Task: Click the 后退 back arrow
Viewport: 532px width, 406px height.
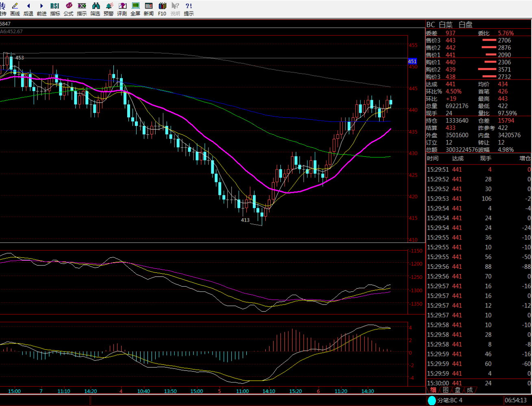Action: point(28,9)
